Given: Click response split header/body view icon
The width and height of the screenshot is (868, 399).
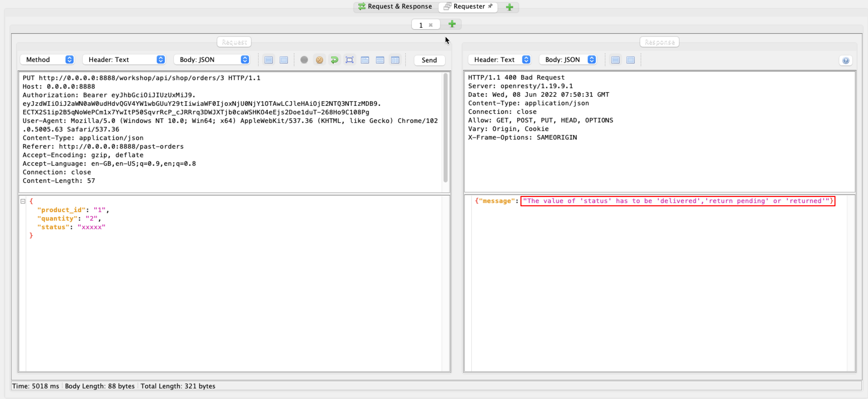Looking at the screenshot, I should pos(615,60).
